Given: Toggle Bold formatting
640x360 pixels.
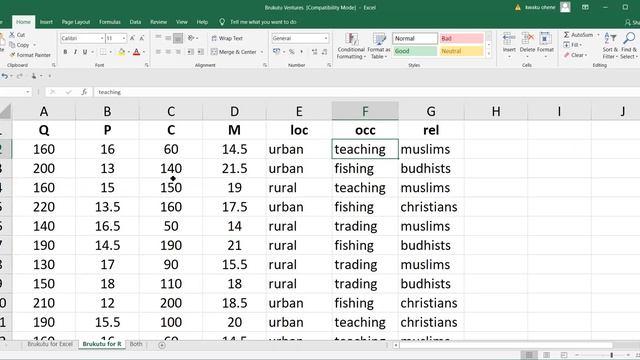Looking at the screenshot, I should pyautogui.click(x=65, y=52).
